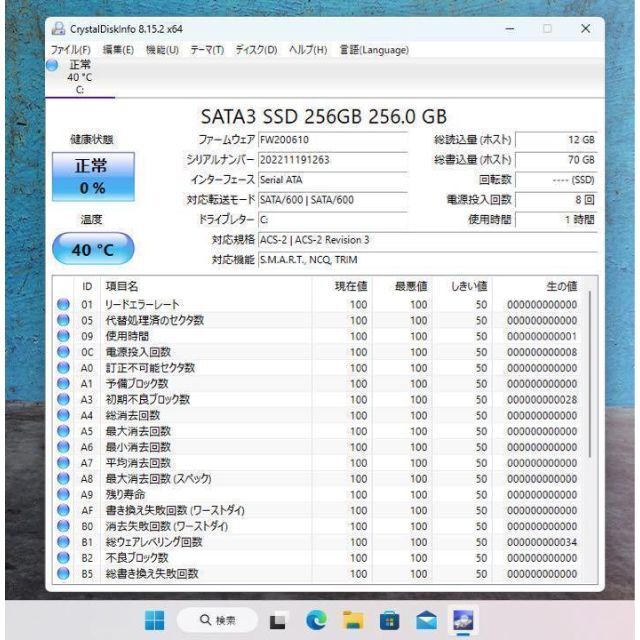640x640 pixels.
Task: Click the power on count value 8 回
Action: (556, 200)
